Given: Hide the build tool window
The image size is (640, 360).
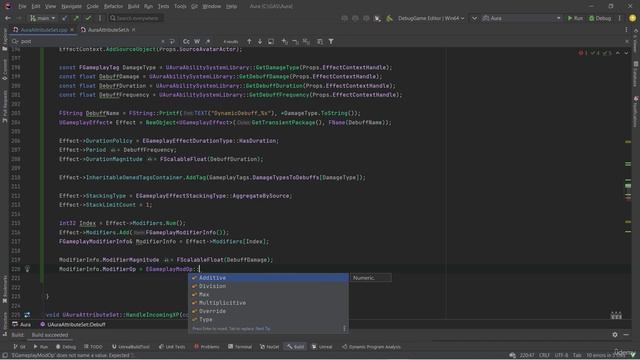Looking at the screenshot, I should [626, 335].
